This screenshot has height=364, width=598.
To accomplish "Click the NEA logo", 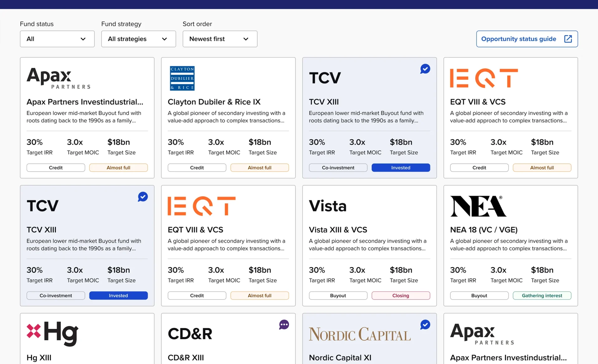I will tap(478, 206).
